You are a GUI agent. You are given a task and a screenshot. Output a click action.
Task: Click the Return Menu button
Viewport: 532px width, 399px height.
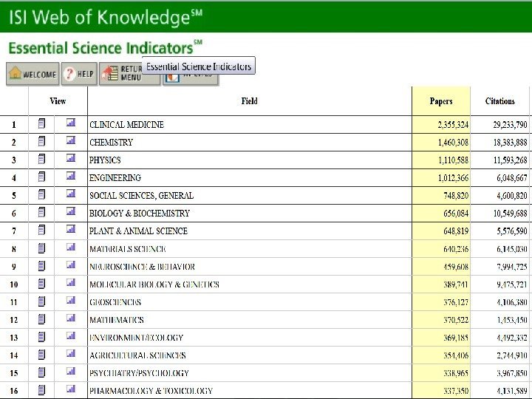[x=129, y=74]
